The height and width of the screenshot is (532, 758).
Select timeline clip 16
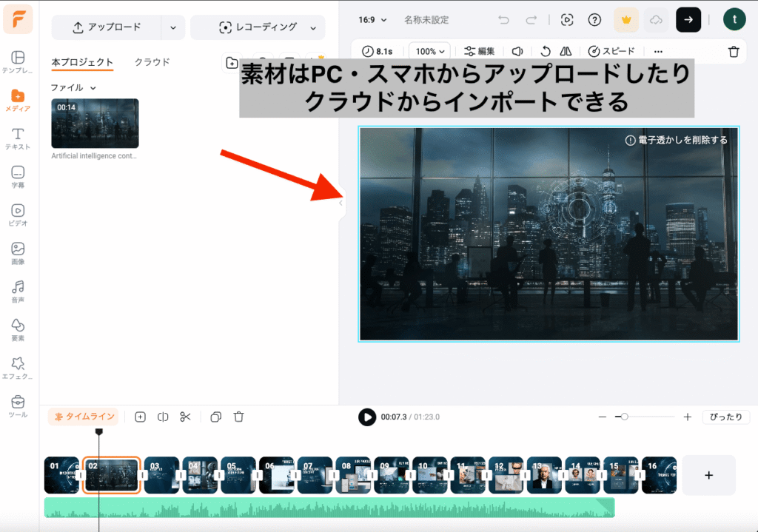[x=660, y=476]
